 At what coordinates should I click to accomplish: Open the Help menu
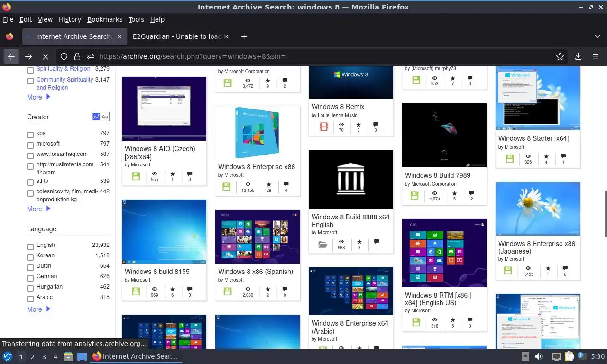coord(157,19)
